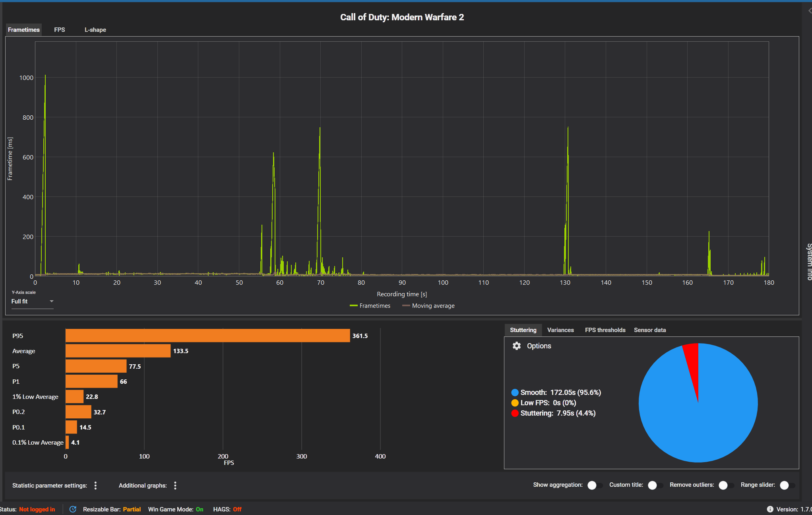
Task: Click the refresh icon in status bar
Action: 73,509
